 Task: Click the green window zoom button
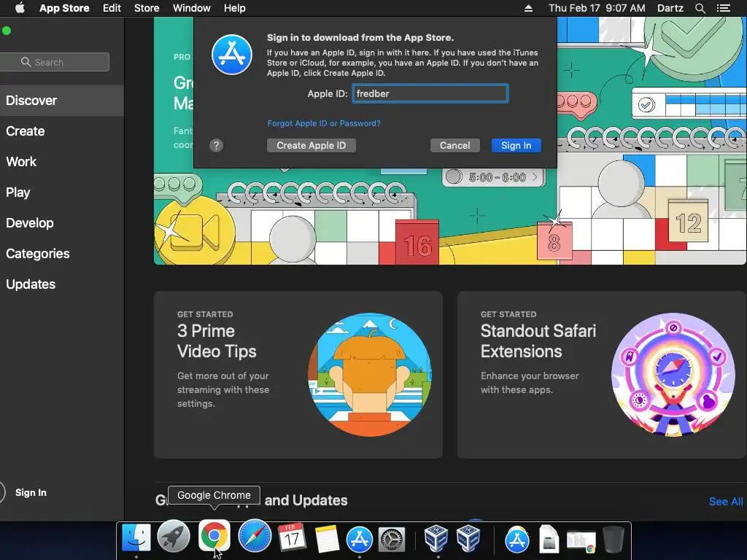7,31
